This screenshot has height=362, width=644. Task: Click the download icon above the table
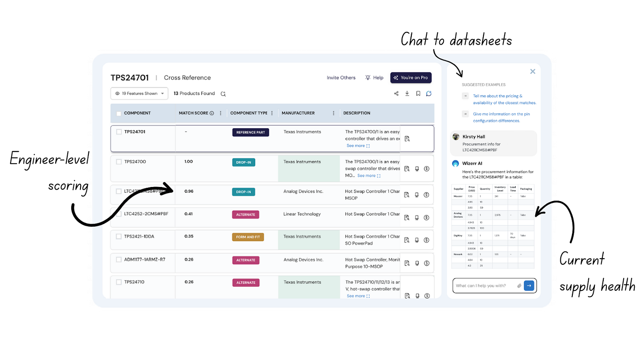coord(407,94)
